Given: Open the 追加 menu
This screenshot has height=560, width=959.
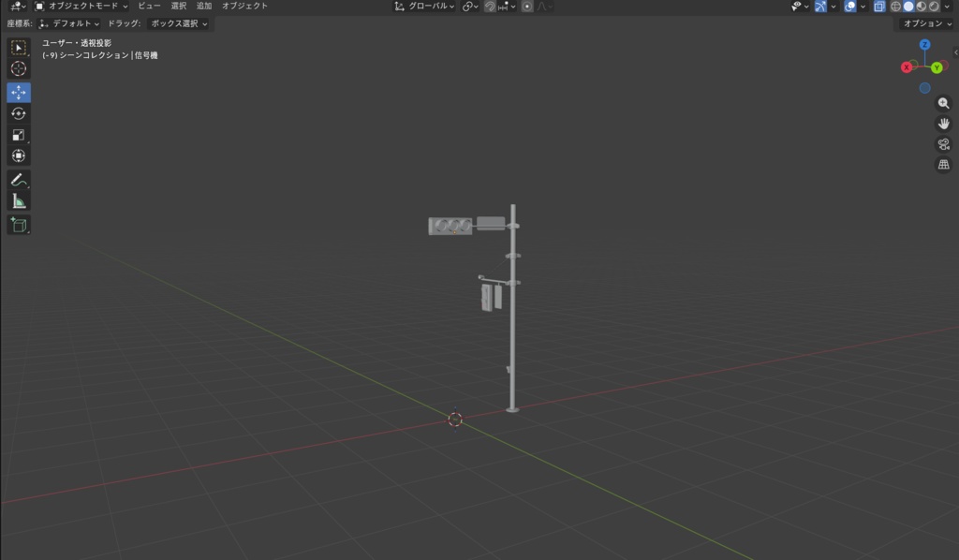Looking at the screenshot, I should click(203, 7).
